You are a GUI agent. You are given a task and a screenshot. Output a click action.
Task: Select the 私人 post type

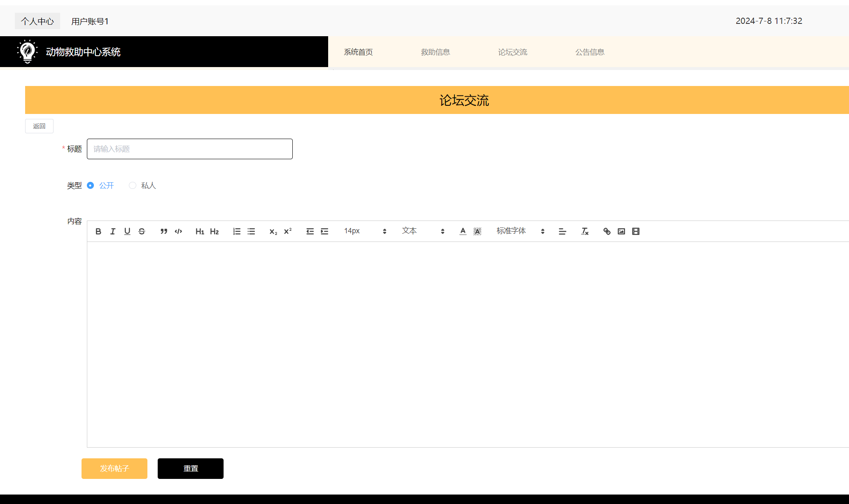point(132,185)
